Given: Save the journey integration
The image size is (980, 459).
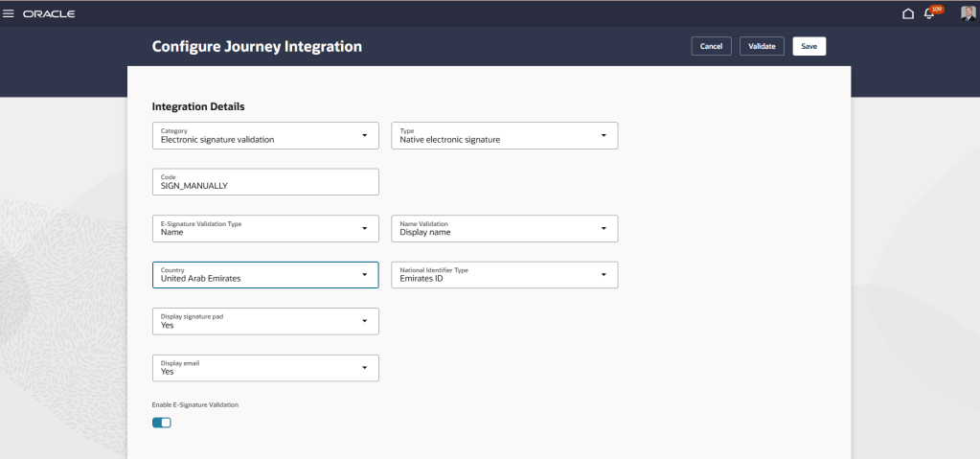Looking at the screenshot, I should click(x=809, y=46).
